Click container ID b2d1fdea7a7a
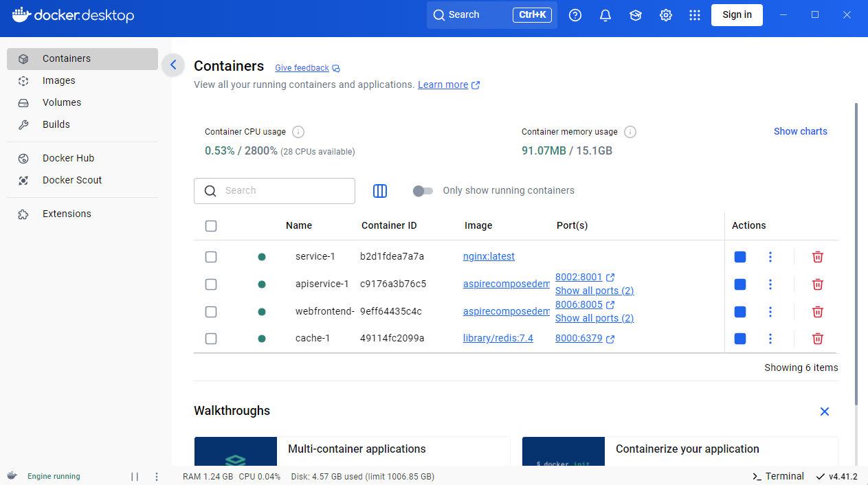The image size is (868, 485). click(x=392, y=257)
